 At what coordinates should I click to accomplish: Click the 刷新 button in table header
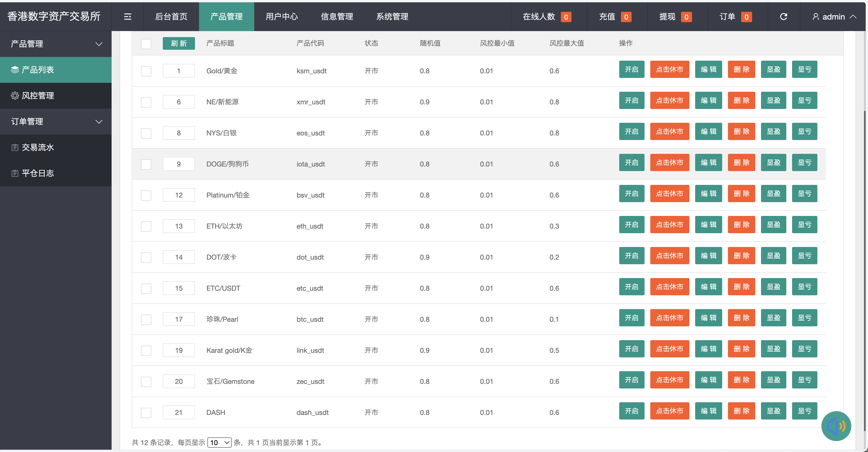coord(179,43)
